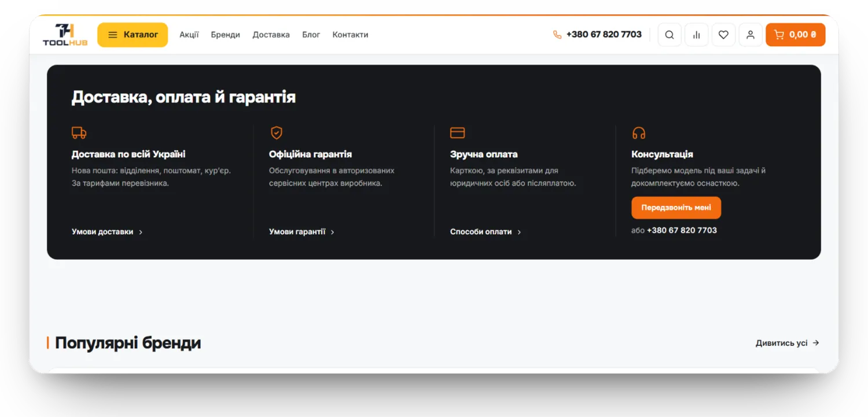The height and width of the screenshot is (417, 868).
Task: Click the phone number under Консультація
Action: click(x=682, y=230)
